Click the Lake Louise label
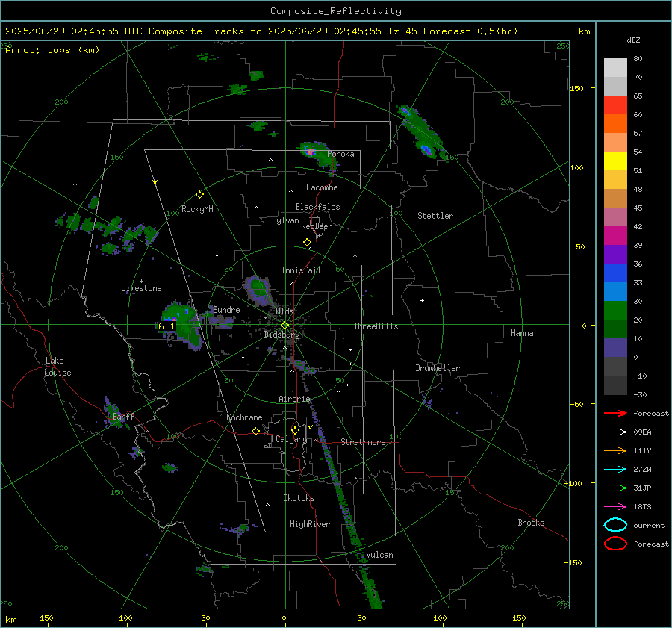Screen dimensions: 672x628 (x=57, y=367)
